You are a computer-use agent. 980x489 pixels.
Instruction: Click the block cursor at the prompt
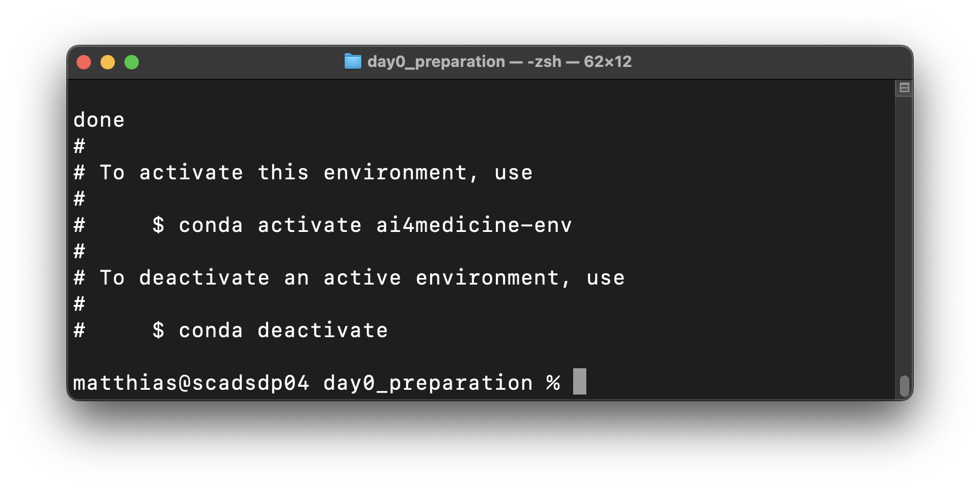tap(579, 381)
